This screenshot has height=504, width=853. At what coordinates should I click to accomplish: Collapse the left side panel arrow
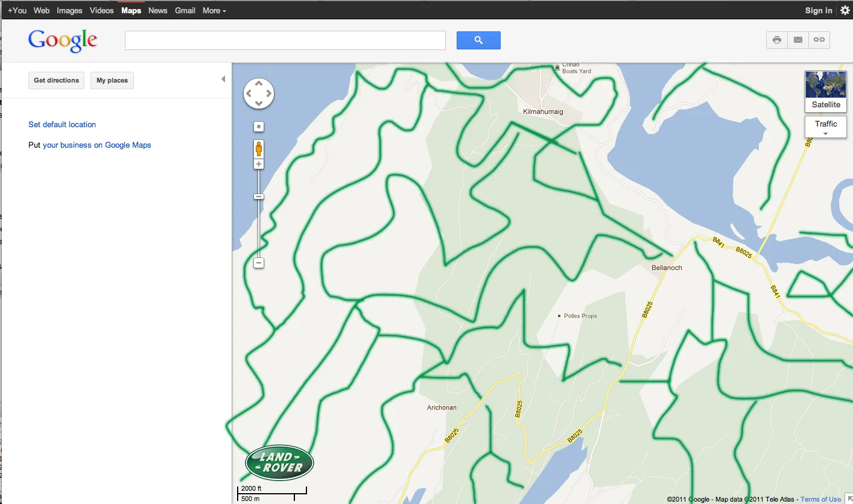(223, 79)
